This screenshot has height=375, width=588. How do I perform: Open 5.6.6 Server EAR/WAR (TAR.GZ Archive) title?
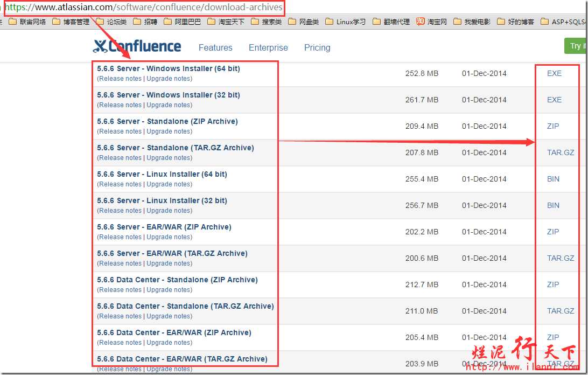[x=172, y=253]
